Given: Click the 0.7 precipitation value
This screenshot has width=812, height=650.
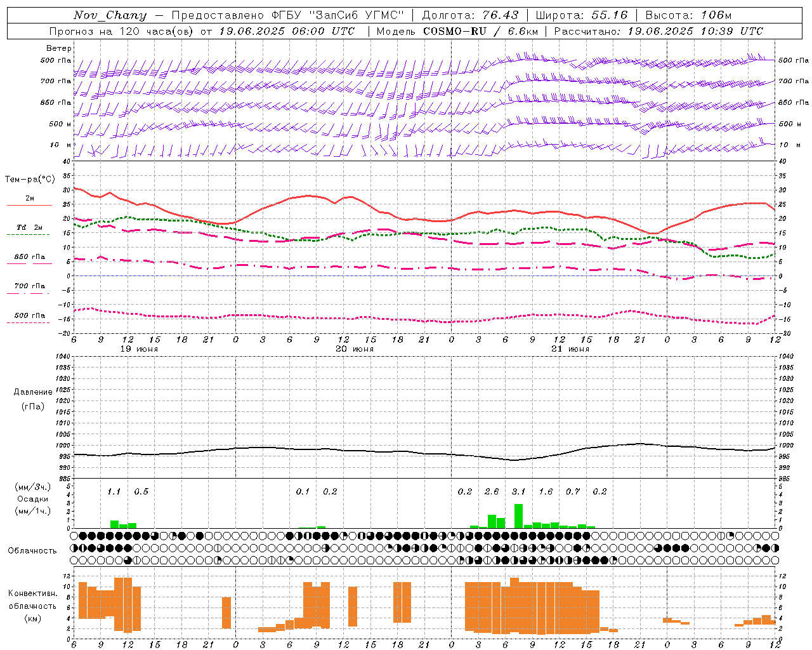Looking at the screenshot, I should click(573, 492).
